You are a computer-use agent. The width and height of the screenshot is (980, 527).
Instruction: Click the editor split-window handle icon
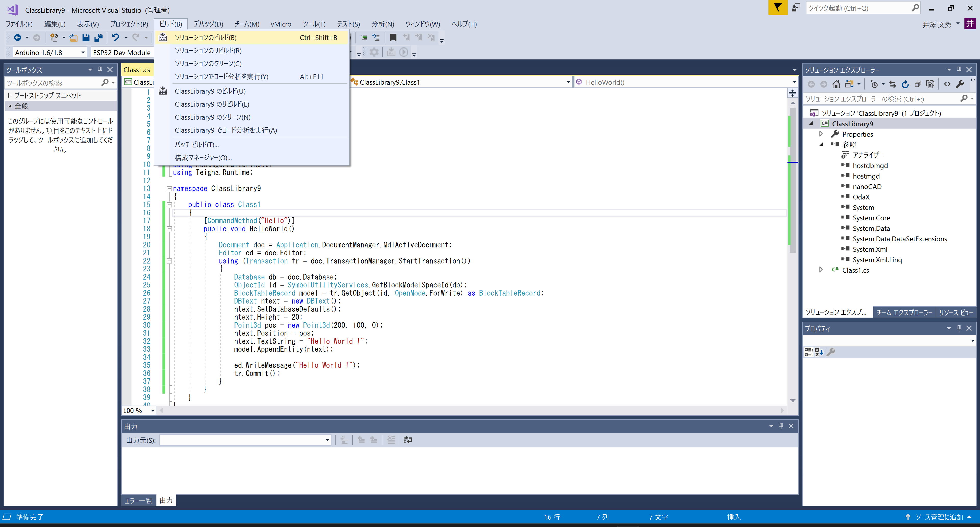coord(792,93)
